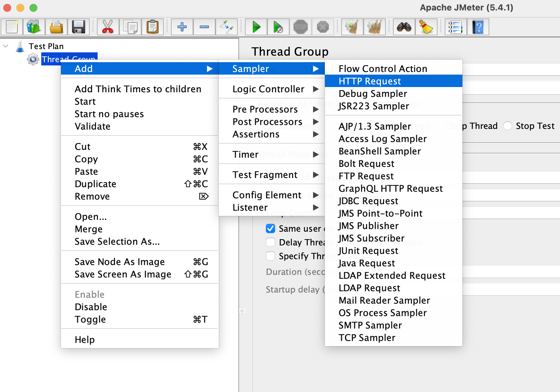Enable Specify Thread lifetime checkbox

(x=271, y=256)
